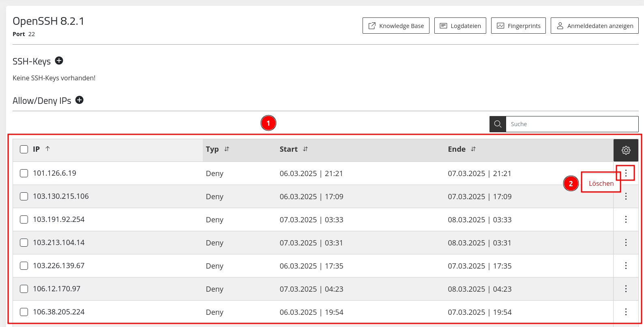Open row menu for 101.126.6.19
Screen dimensions: 644x327
click(x=626, y=173)
